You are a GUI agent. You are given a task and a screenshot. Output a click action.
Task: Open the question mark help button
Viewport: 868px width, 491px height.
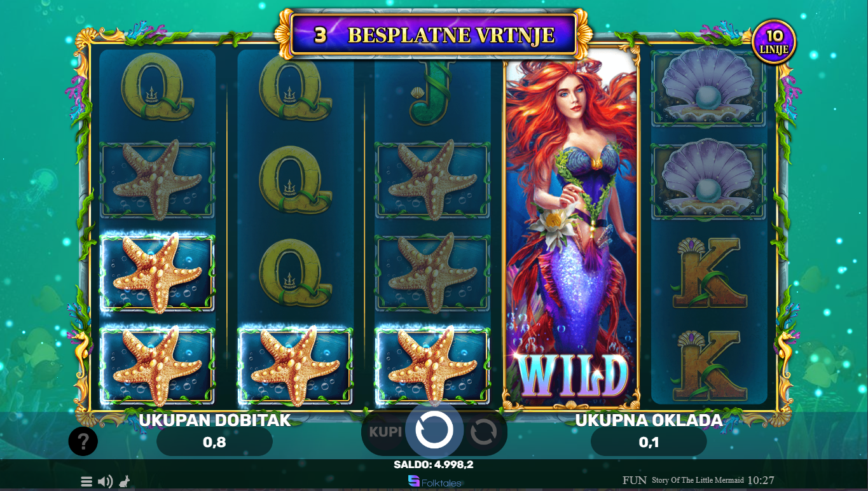pos(83,441)
